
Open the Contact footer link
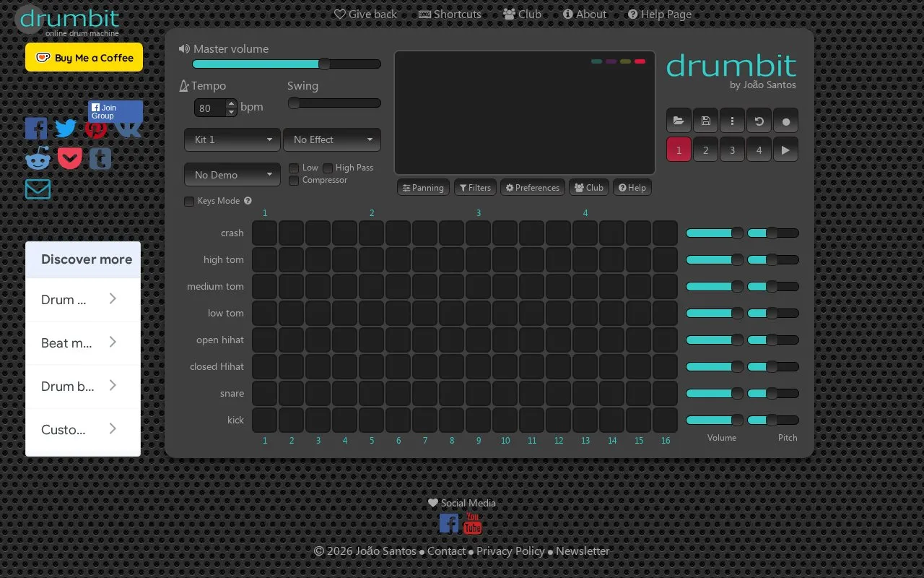[446, 551]
